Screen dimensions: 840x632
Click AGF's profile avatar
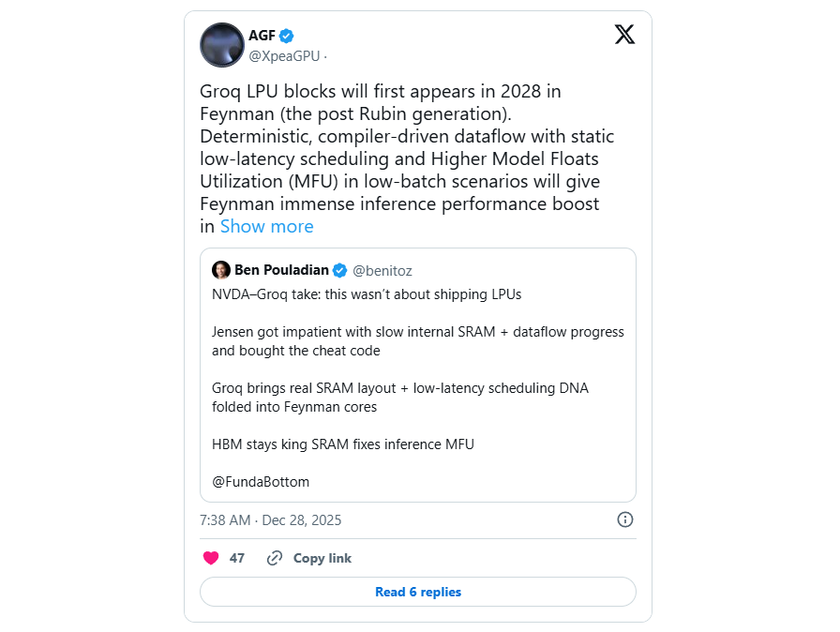(222, 45)
